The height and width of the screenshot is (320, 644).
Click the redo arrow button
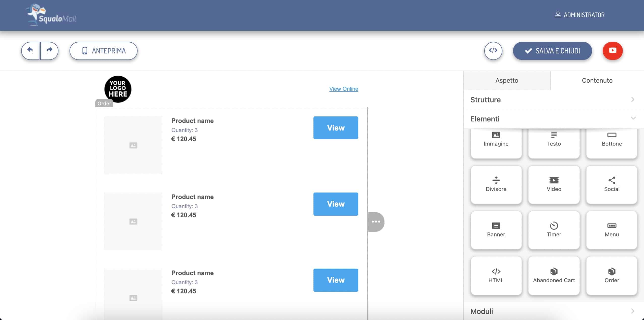point(49,51)
